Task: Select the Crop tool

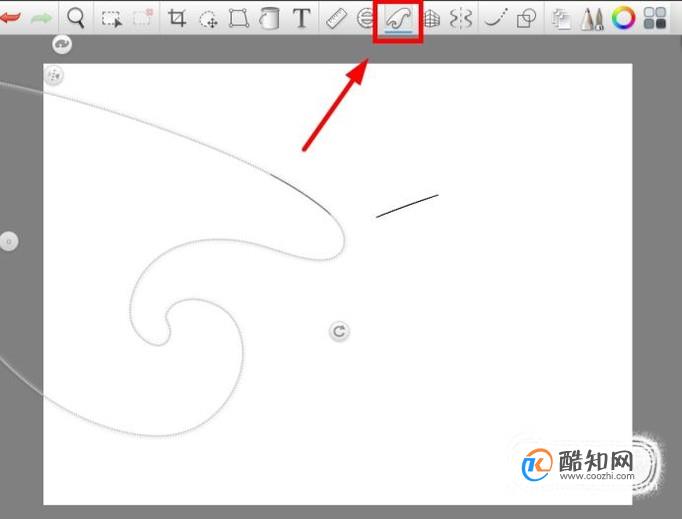Action: (177, 18)
